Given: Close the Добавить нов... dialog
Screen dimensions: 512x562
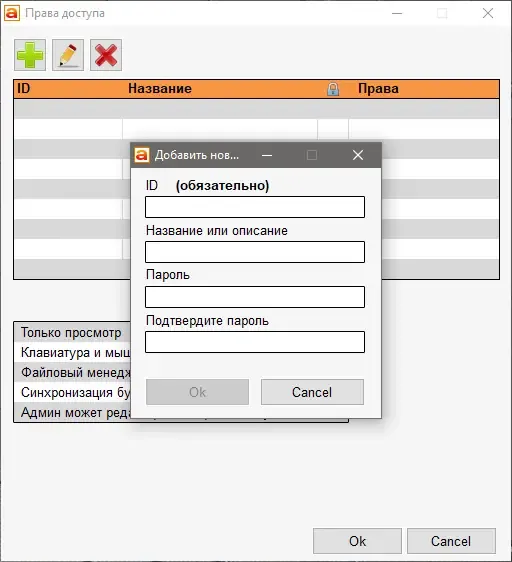Looking at the screenshot, I should [358, 155].
